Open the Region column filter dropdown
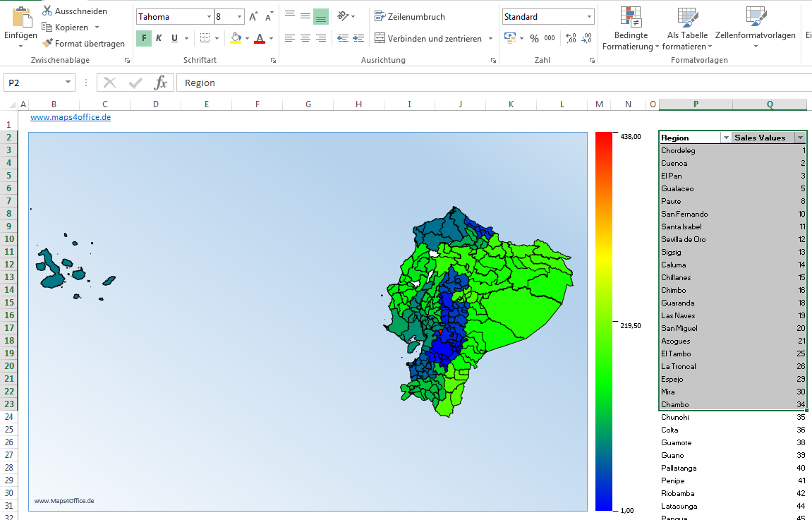Image resolution: width=812 pixels, height=520 pixels. click(x=725, y=138)
